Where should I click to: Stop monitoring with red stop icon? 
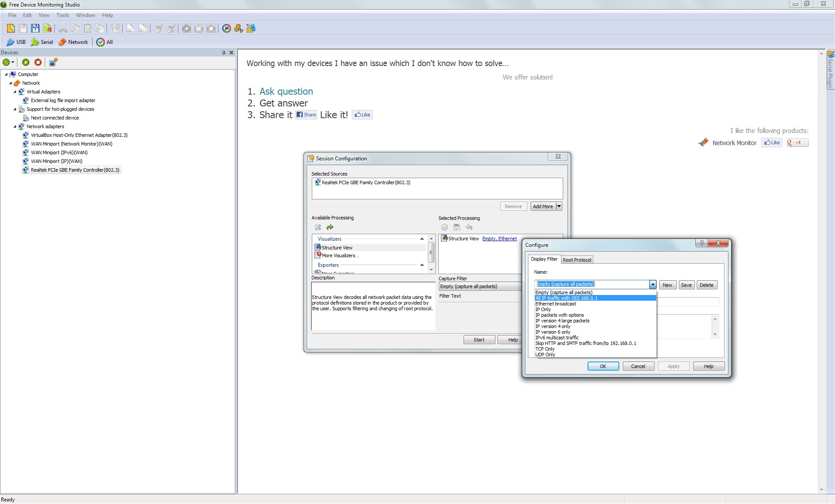pyautogui.click(x=38, y=63)
